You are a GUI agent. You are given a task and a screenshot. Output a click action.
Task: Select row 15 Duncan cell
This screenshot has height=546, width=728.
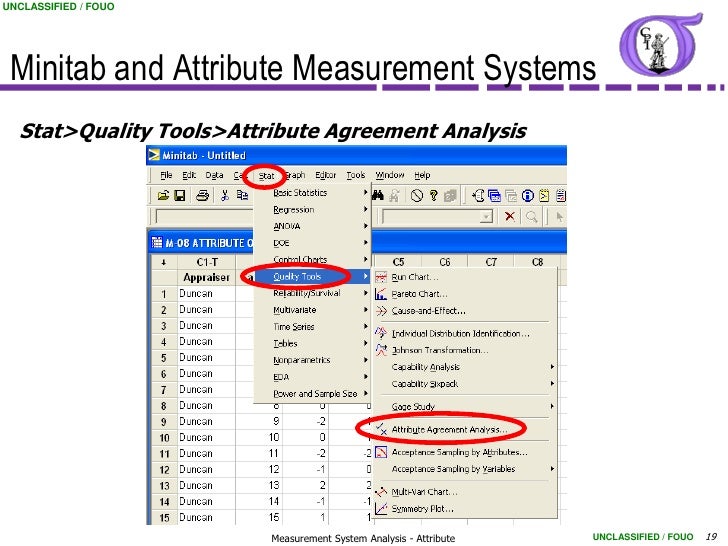coord(207,517)
